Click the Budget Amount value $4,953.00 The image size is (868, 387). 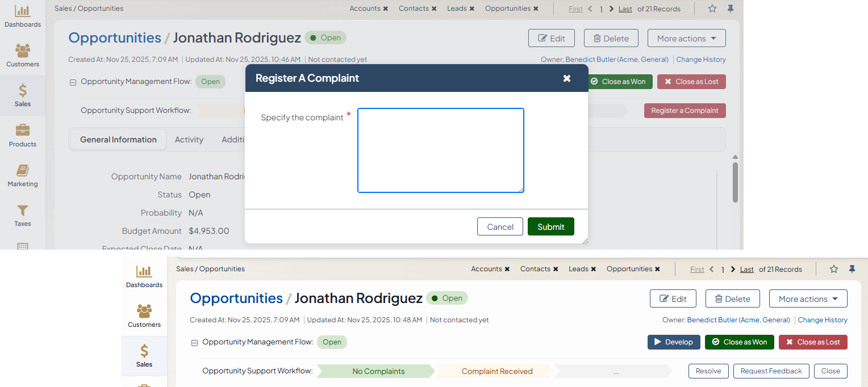tap(209, 231)
